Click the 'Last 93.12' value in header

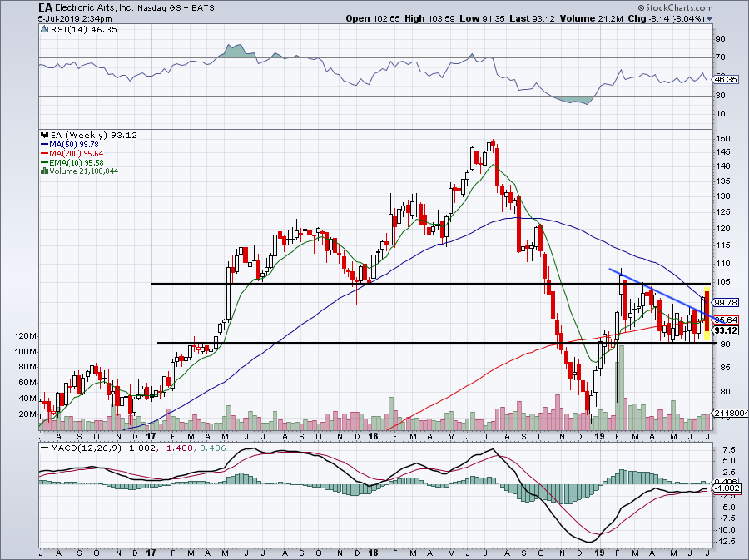point(532,19)
